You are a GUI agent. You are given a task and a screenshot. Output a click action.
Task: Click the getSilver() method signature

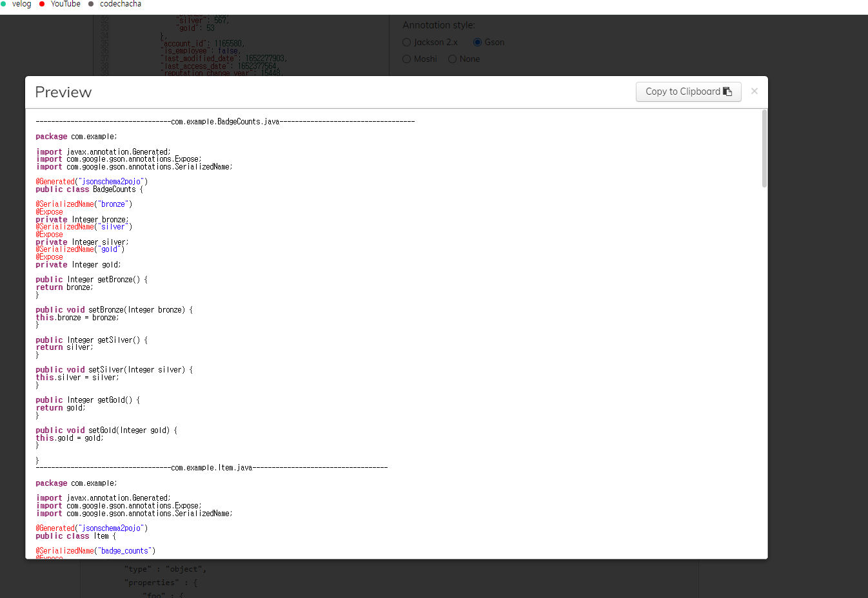coord(92,340)
